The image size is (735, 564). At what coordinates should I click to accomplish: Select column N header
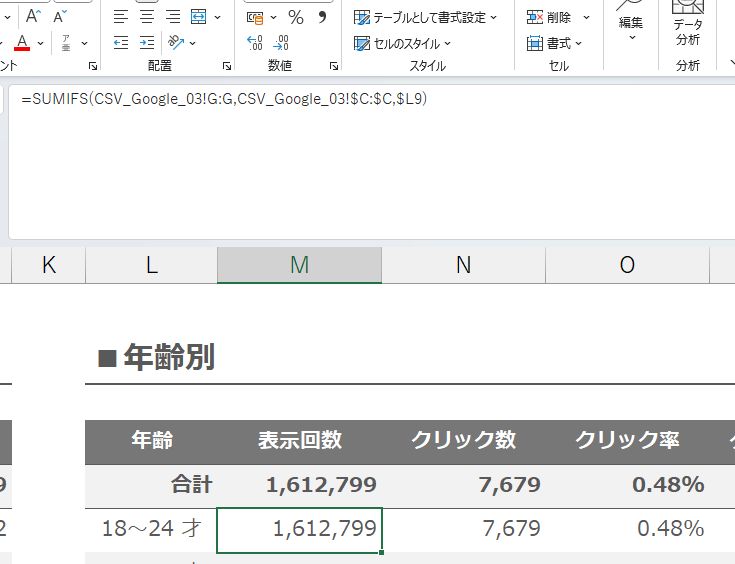click(463, 265)
